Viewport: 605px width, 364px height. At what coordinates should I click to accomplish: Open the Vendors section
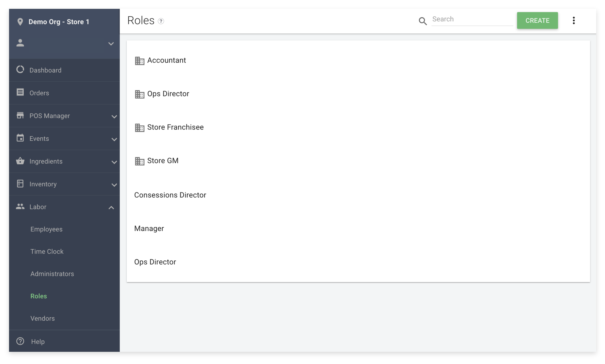[x=43, y=318]
